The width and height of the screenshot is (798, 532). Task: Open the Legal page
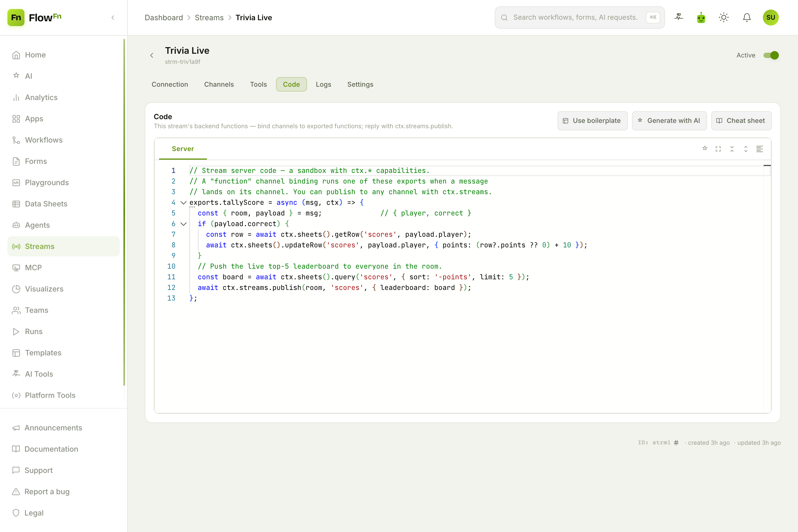tap(64, 513)
